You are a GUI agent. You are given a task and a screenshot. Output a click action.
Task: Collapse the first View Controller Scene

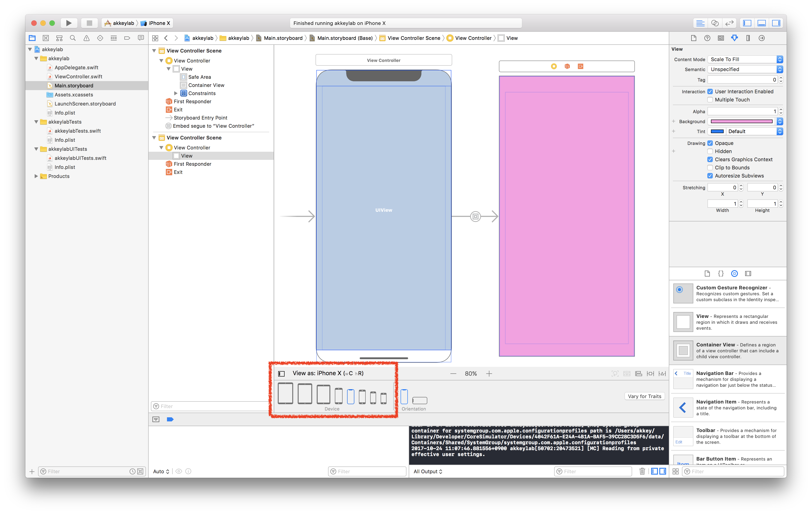coord(154,50)
